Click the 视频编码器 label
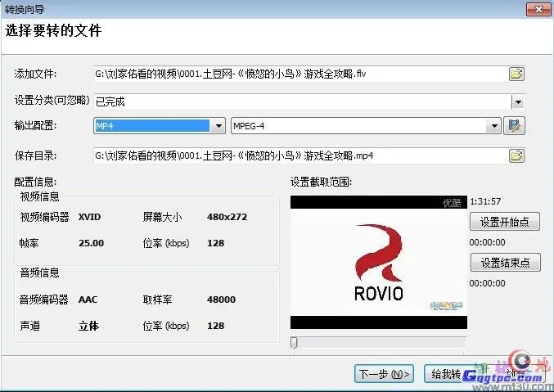The width and height of the screenshot is (554, 392). (44, 217)
